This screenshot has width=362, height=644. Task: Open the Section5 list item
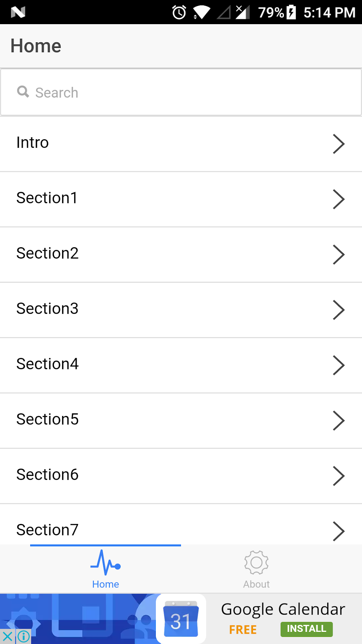click(x=181, y=421)
